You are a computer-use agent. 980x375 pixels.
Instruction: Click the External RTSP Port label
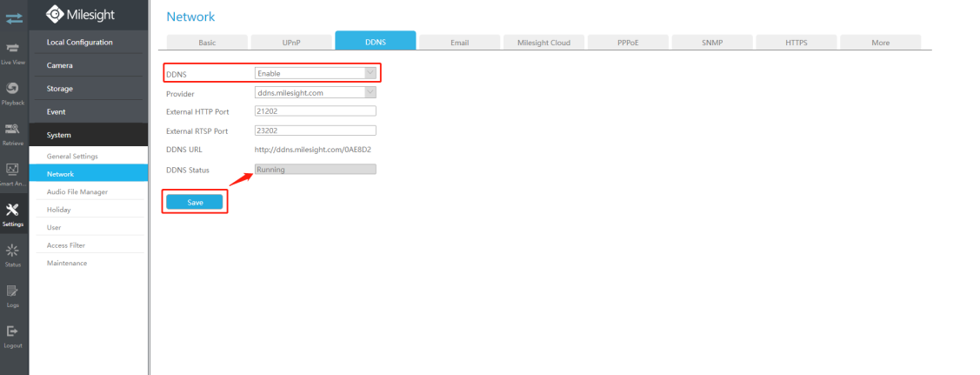(x=197, y=131)
